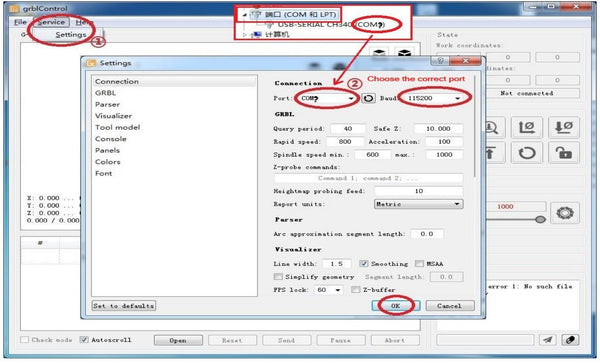
Task: Click the circular arrow reset icon button
Action: coord(527,153)
